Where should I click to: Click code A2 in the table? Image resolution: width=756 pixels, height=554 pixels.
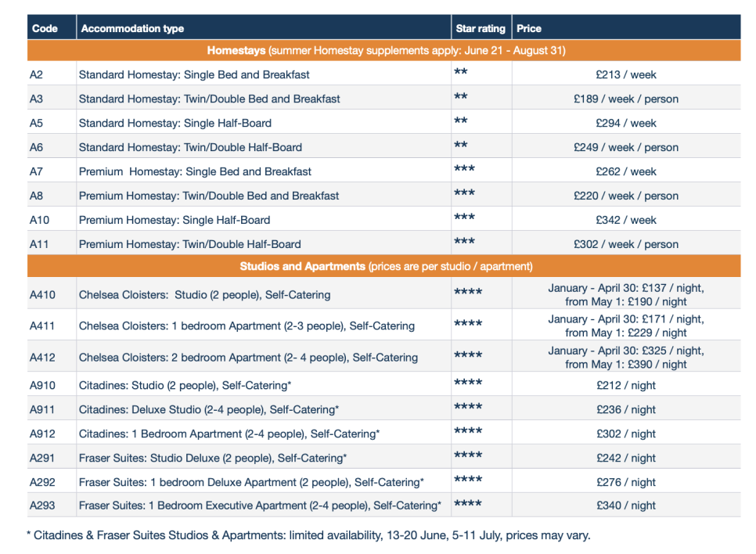[36, 75]
